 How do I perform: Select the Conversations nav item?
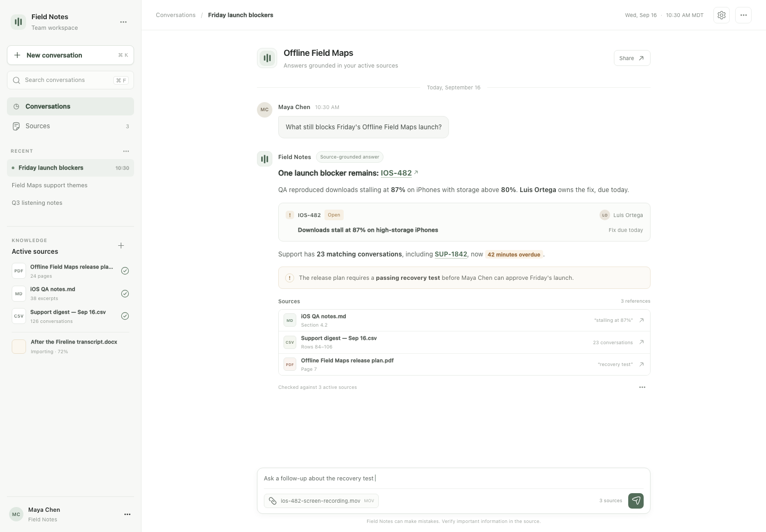pos(70,106)
